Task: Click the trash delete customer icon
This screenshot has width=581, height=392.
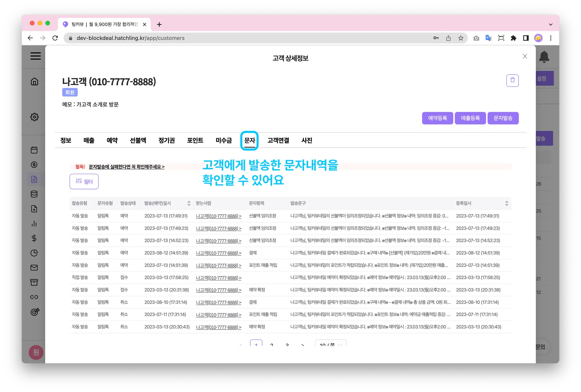Action: [x=512, y=80]
